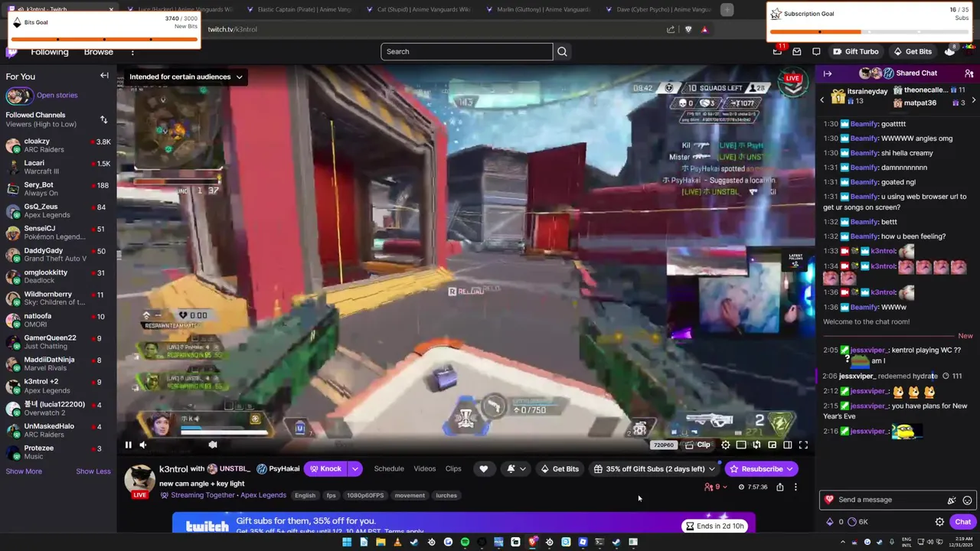Open the channel Videos tab
Image resolution: width=980 pixels, height=551 pixels.
[425, 468]
